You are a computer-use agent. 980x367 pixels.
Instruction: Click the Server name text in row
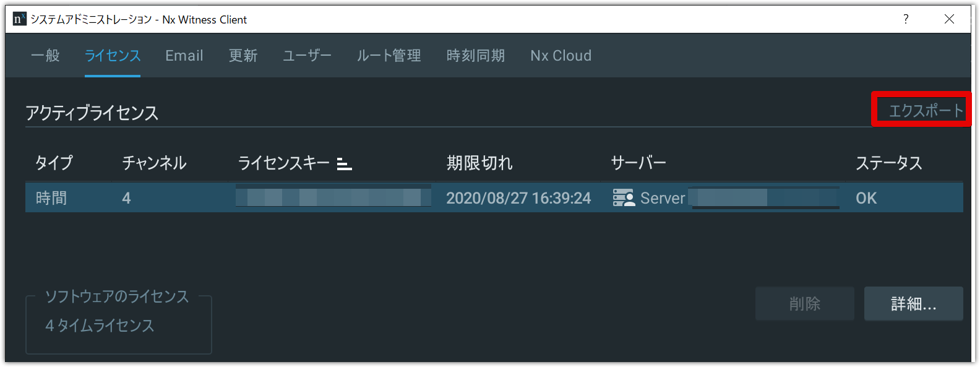pos(663,198)
